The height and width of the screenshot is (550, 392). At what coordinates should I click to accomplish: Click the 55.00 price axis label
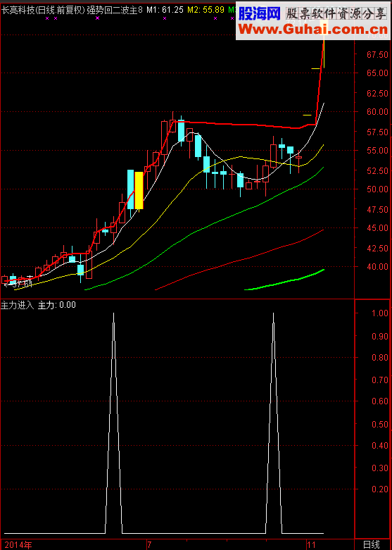click(x=379, y=151)
